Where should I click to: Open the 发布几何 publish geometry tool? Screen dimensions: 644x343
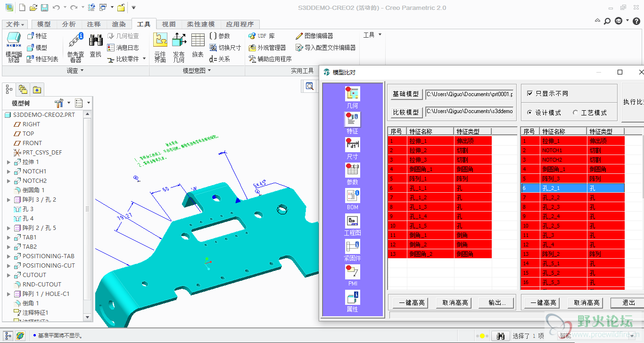179,47
